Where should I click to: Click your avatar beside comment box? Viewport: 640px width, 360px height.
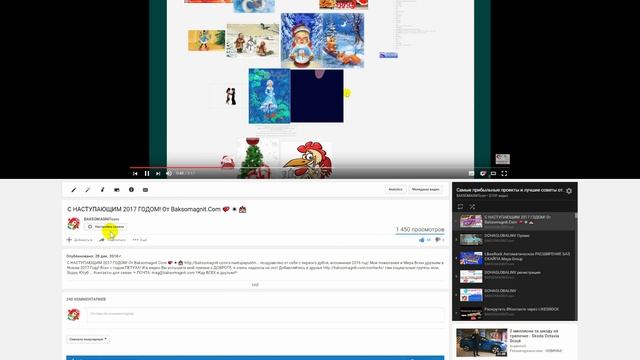click(73, 315)
